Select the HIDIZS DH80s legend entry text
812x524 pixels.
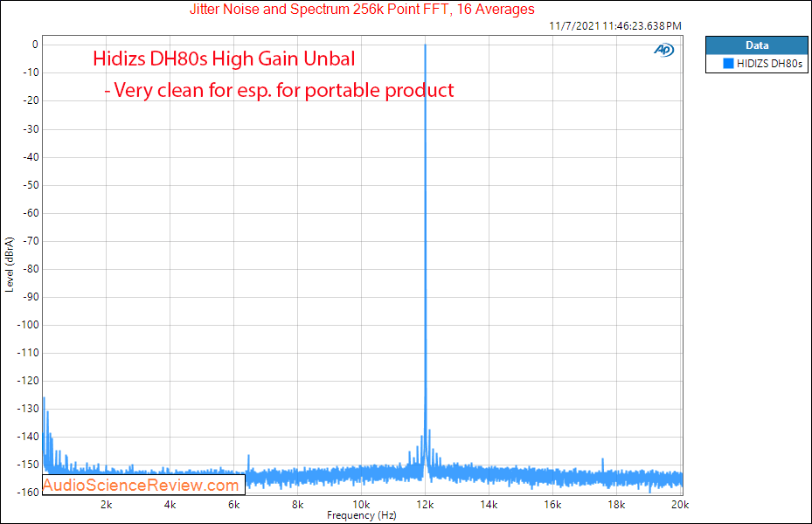[x=769, y=64]
